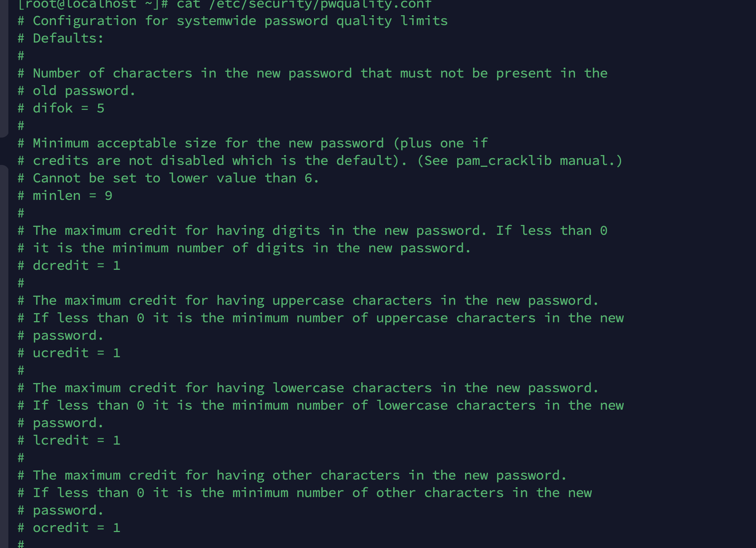Click the word 'Minimum' in the minlen comment
The height and width of the screenshot is (548, 756).
click(60, 143)
